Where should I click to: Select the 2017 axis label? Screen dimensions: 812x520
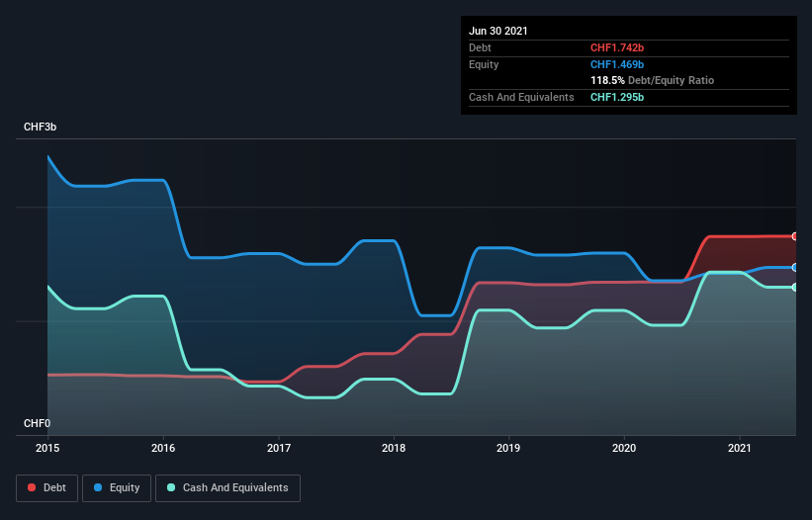(x=279, y=449)
